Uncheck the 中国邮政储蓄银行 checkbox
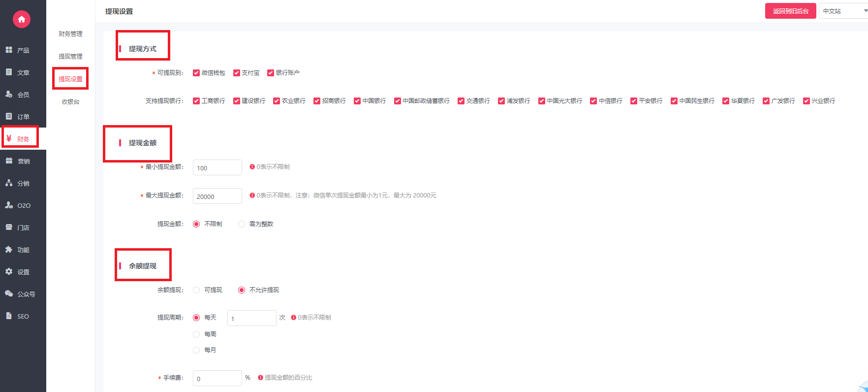This screenshot has height=392, width=868. [x=398, y=101]
